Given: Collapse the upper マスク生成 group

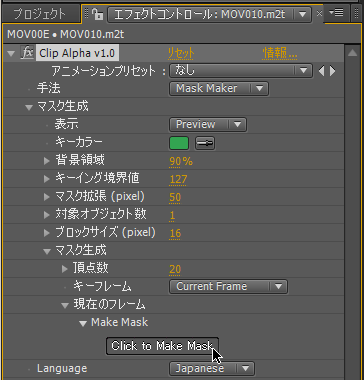Looking at the screenshot, I should pos(29,107).
